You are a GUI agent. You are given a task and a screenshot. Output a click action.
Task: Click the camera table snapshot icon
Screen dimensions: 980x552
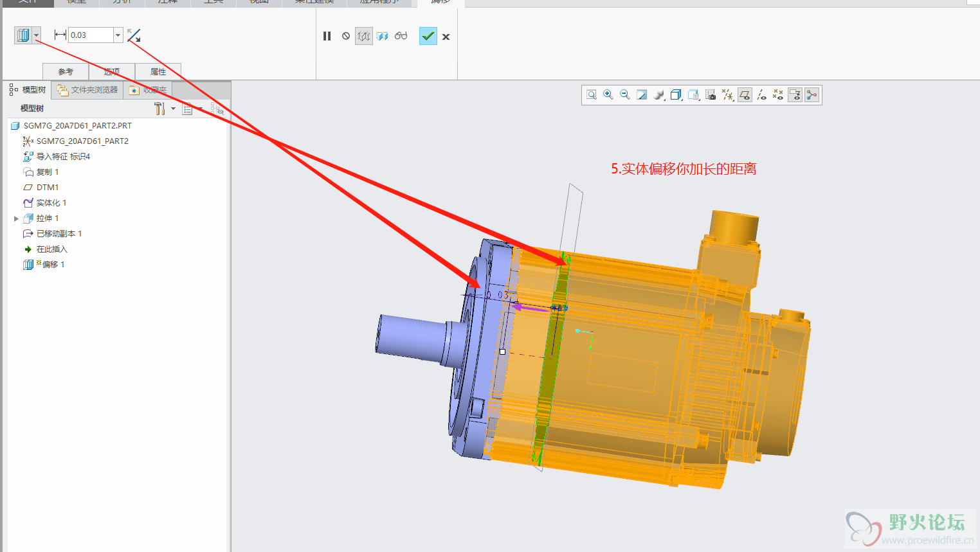[x=711, y=95]
